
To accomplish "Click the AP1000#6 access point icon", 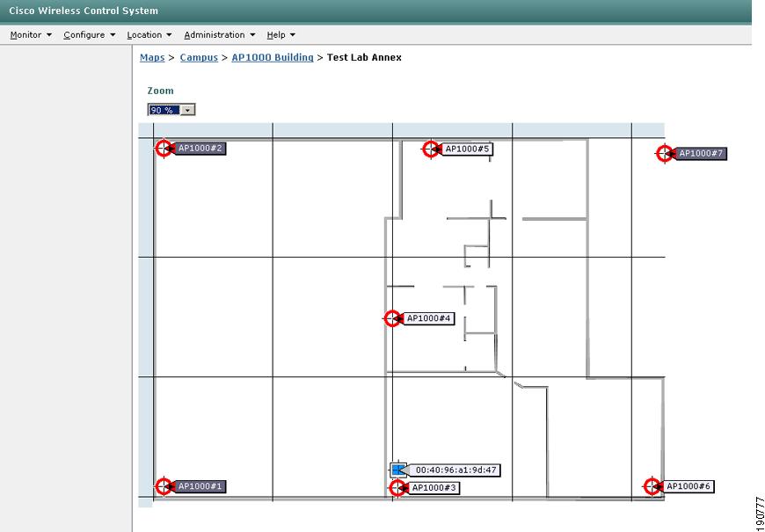I will click(652, 486).
